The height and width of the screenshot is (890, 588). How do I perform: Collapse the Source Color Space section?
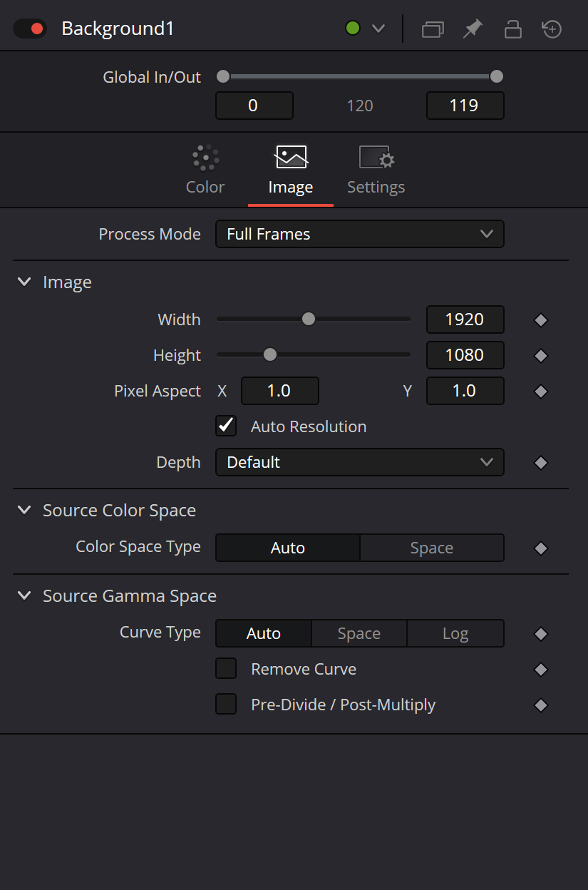click(24, 511)
